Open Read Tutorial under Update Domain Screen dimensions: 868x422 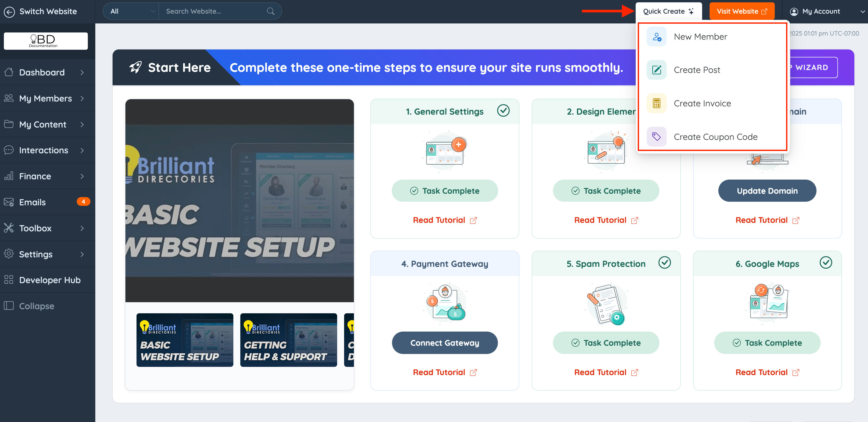coord(767,220)
